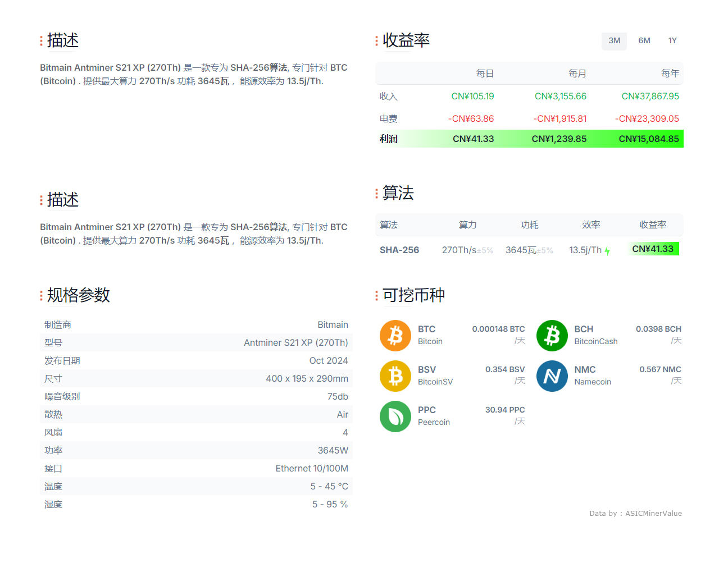Click the Data by ASICMinerValue credit
728x563 pixels.
[x=635, y=514]
